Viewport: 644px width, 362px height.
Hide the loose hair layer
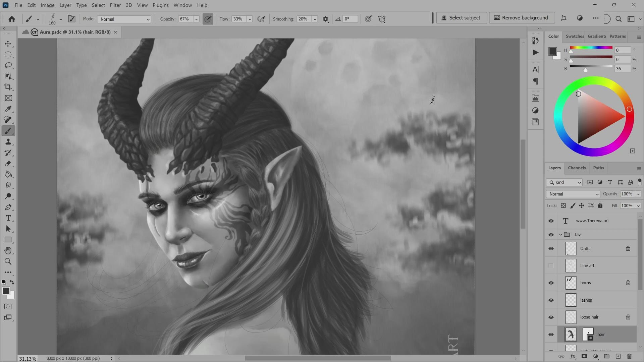pos(551,317)
